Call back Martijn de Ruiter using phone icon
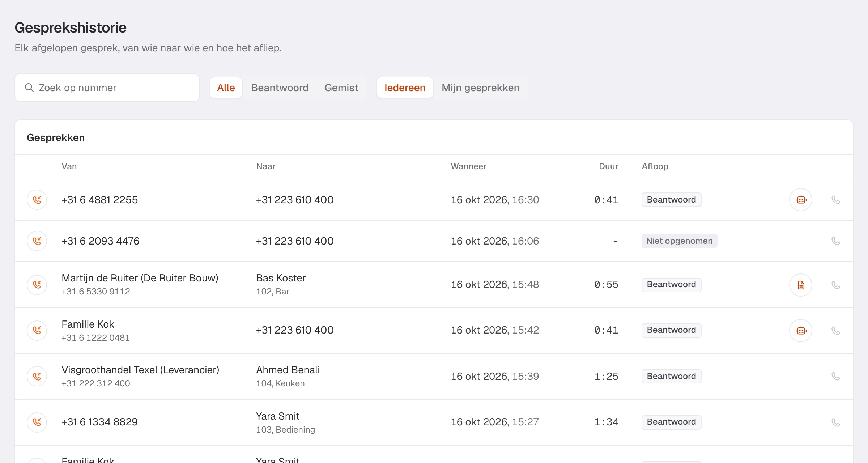Image resolution: width=868 pixels, height=463 pixels. (835, 285)
